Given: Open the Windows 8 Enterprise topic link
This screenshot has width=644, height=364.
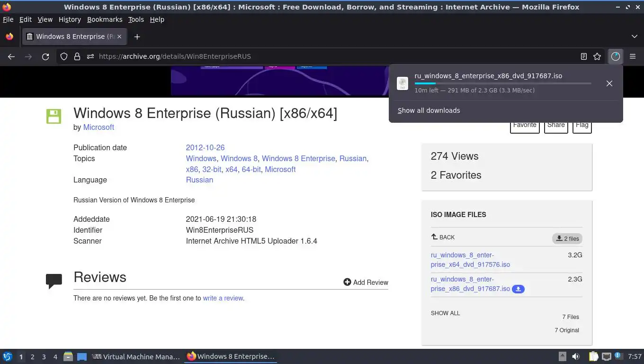Looking at the screenshot, I should [298, 159].
